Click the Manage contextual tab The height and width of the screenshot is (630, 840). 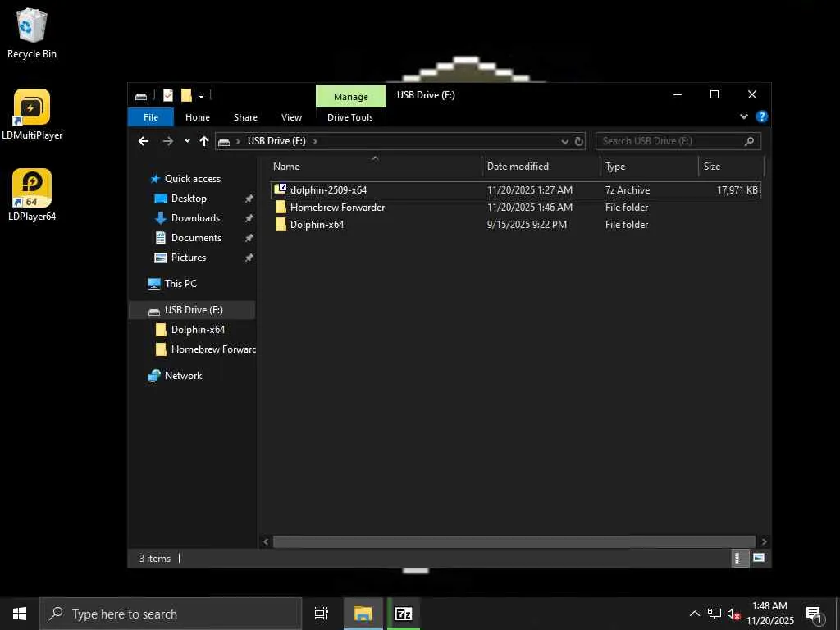[351, 97]
